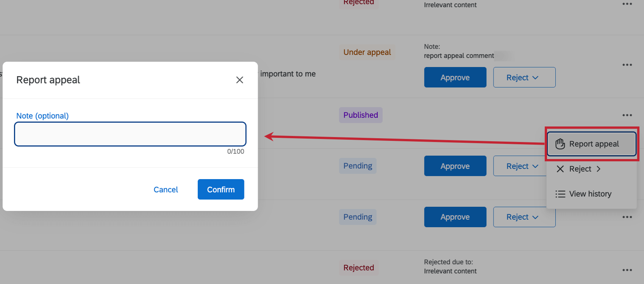Approve the comment under appeal
Screen dimensions: 644x284
tap(455, 77)
